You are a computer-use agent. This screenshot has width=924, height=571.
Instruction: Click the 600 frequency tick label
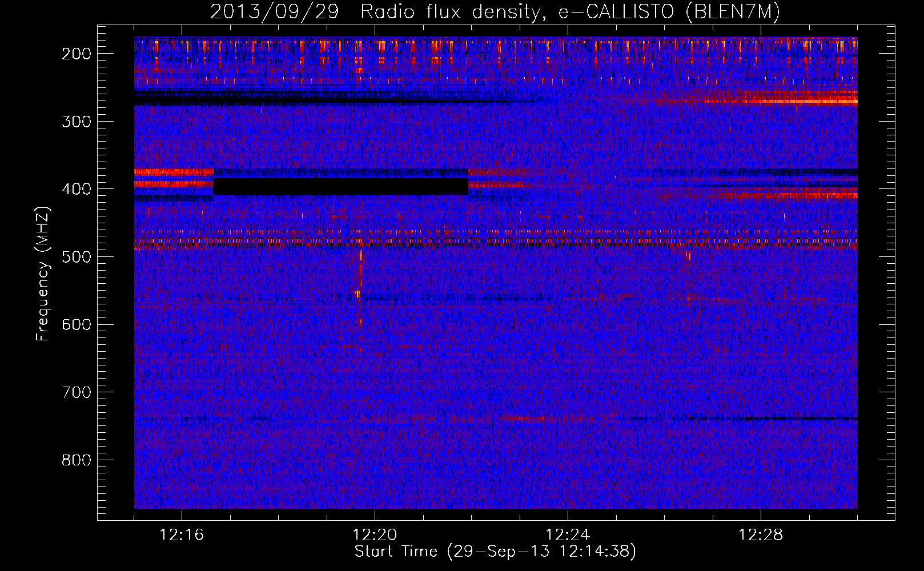click(76, 324)
